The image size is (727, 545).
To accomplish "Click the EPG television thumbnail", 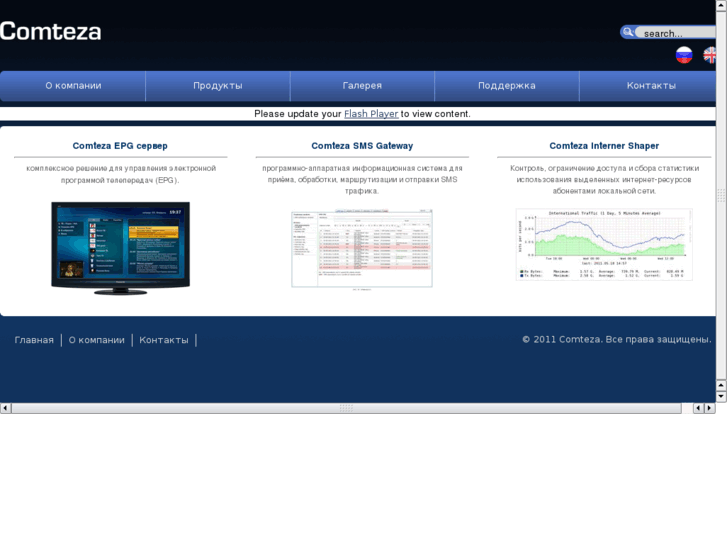I will click(x=121, y=248).
